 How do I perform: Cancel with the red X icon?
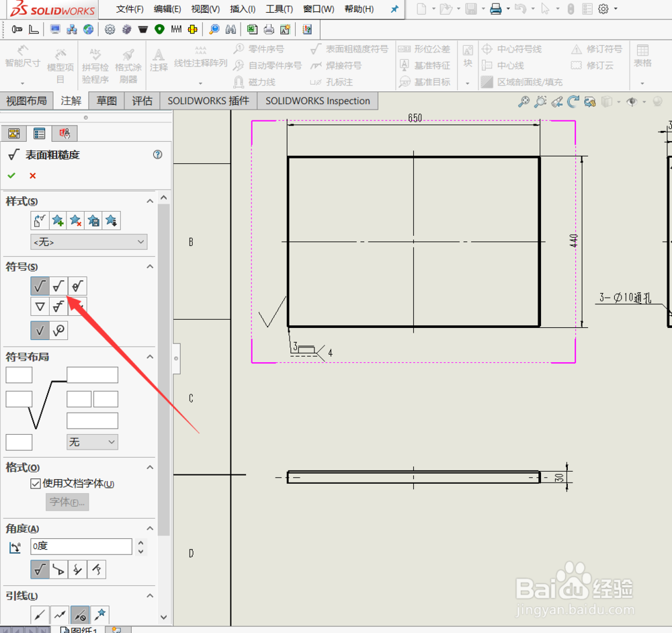click(x=32, y=175)
